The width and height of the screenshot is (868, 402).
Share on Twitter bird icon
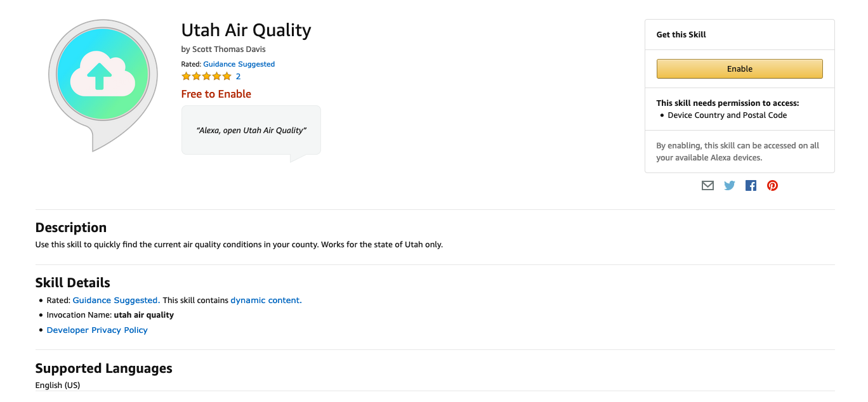click(730, 186)
